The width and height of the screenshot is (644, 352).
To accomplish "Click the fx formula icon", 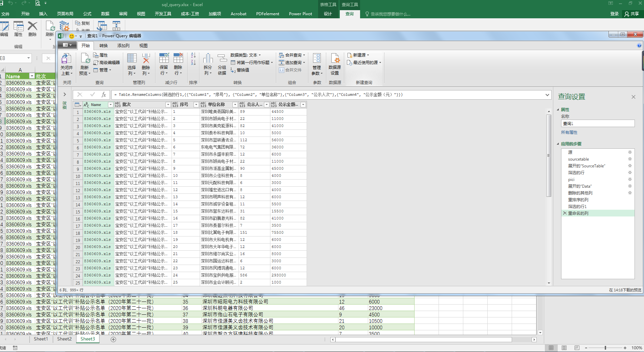I will click(104, 95).
